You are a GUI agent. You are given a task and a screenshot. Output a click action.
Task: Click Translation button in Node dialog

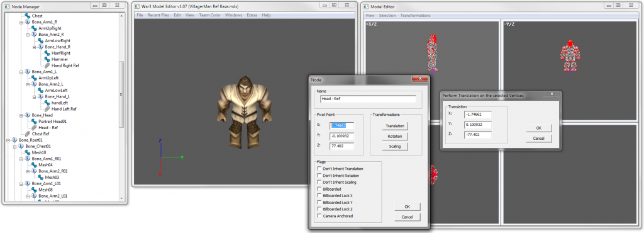pos(395,126)
